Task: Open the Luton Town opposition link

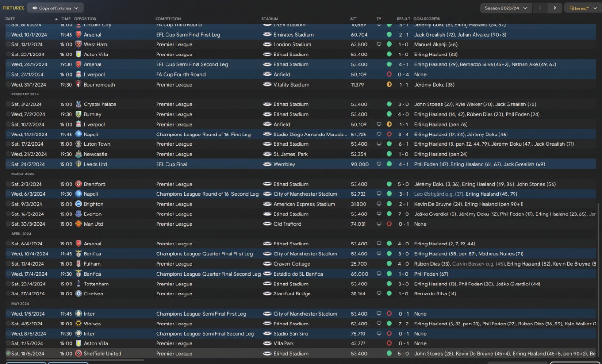Action: [97, 144]
